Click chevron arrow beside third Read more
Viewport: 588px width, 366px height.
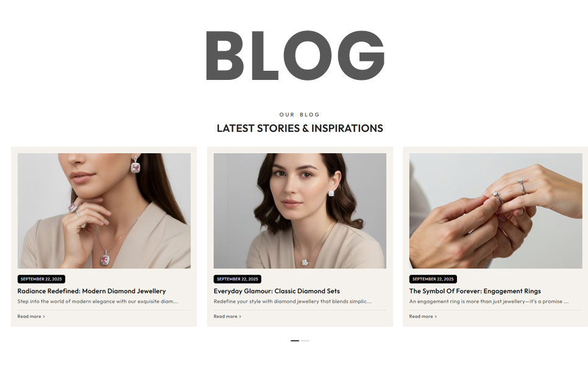coord(436,317)
